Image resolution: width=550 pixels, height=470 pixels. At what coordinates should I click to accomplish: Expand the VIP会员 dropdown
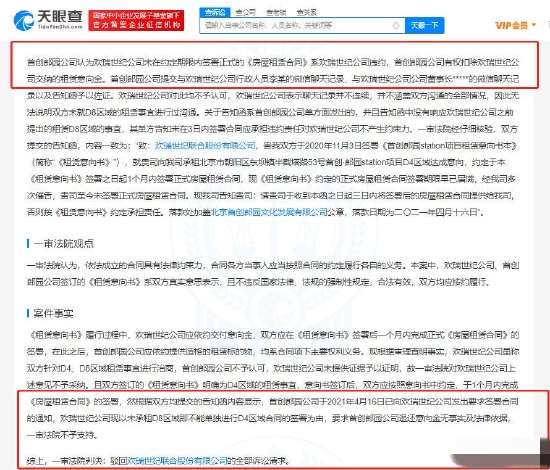pos(515,25)
